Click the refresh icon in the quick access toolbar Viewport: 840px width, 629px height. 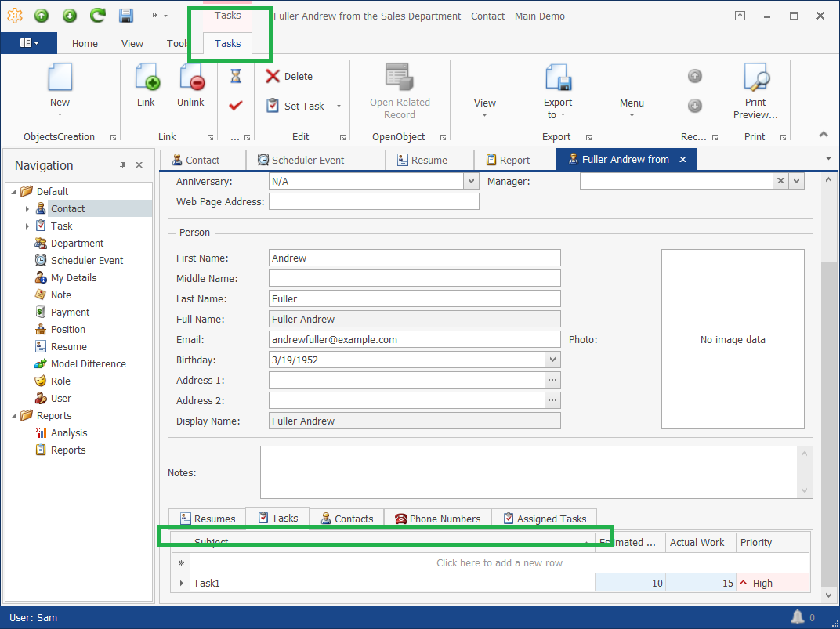[x=96, y=16]
